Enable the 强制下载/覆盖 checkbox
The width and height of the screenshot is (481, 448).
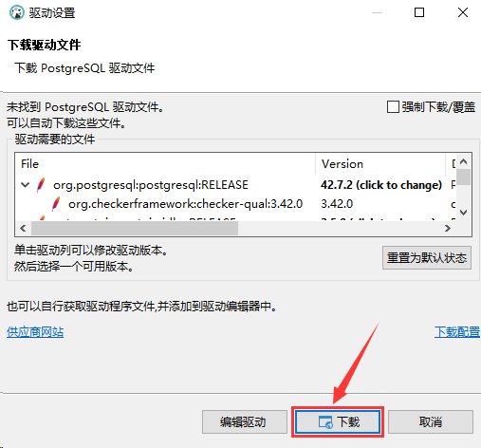(393, 107)
